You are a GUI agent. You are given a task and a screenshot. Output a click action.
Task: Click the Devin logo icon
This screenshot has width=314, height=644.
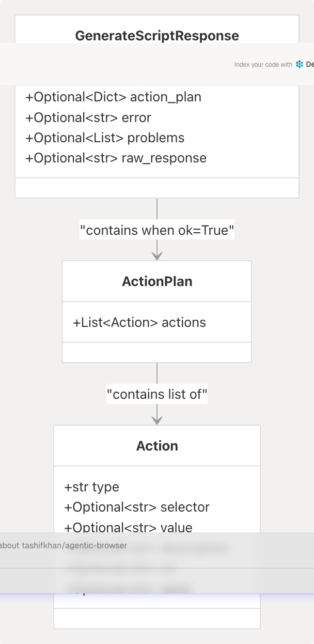point(300,65)
